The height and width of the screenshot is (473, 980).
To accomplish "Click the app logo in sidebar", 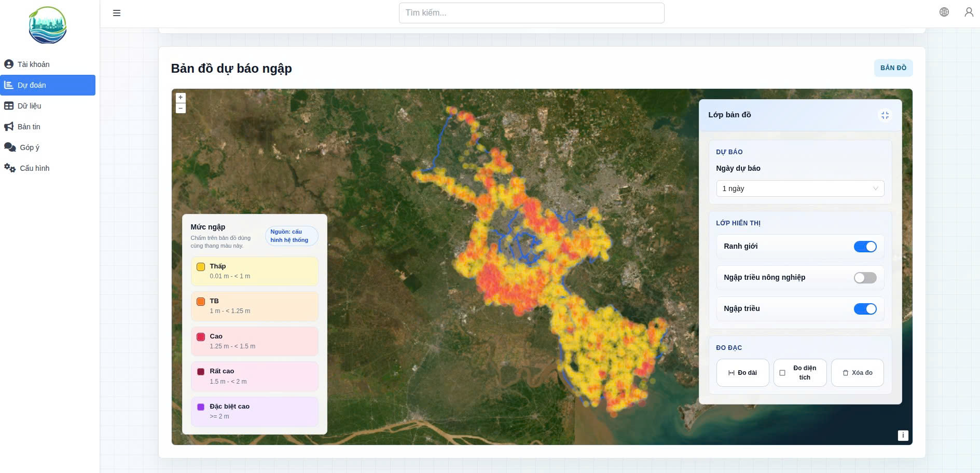I will click(x=48, y=25).
